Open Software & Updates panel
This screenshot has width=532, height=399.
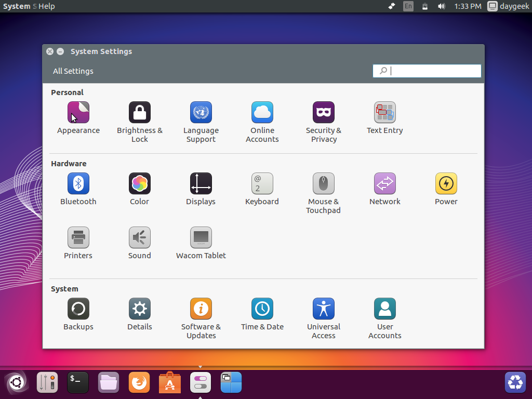[201, 309]
